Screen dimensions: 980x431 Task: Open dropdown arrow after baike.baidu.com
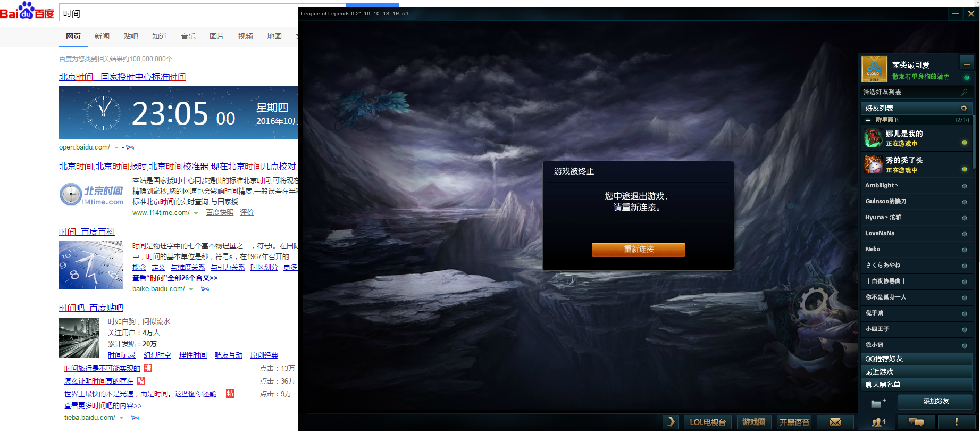[191, 289]
